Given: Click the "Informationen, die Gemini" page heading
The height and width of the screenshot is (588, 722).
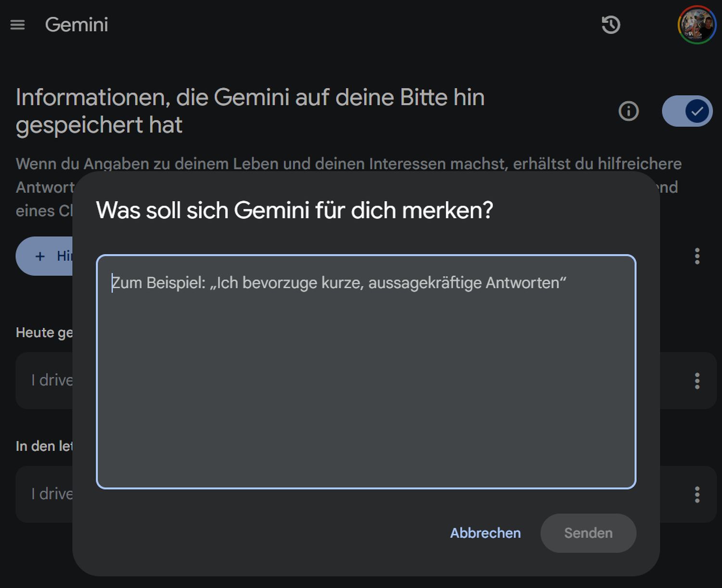Looking at the screenshot, I should pyautogui.click(x=250, y=111).
